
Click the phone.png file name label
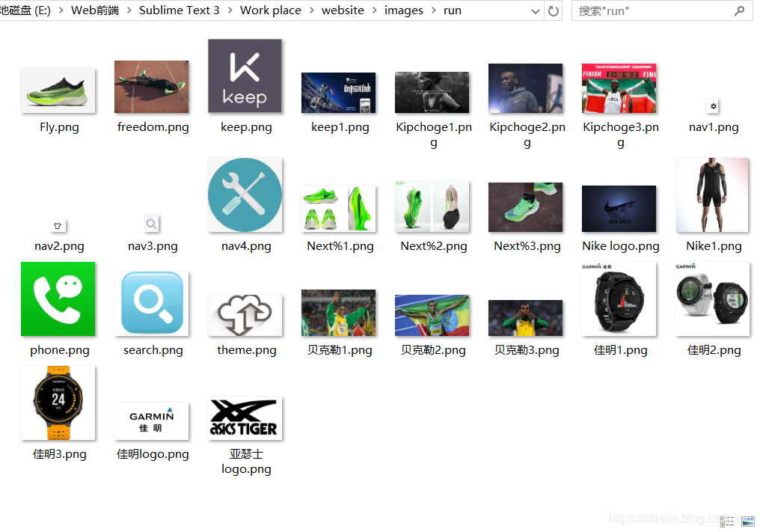tap(60, 350)
